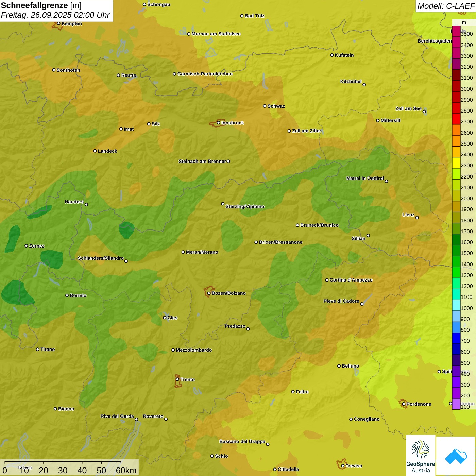Viewport: 476px width, 476px height.
Task: Click the Meran/Merano label
Action: pos(202,252)
